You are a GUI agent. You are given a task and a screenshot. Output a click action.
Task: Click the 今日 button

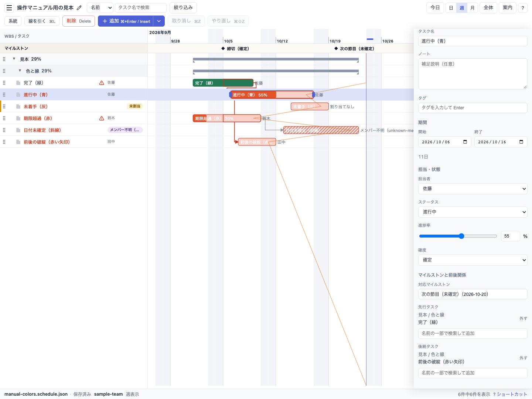click(x=435, y=8)
